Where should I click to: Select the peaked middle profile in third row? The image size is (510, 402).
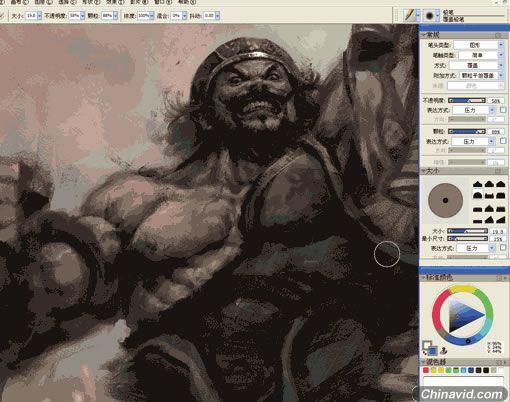click(489, 209)
